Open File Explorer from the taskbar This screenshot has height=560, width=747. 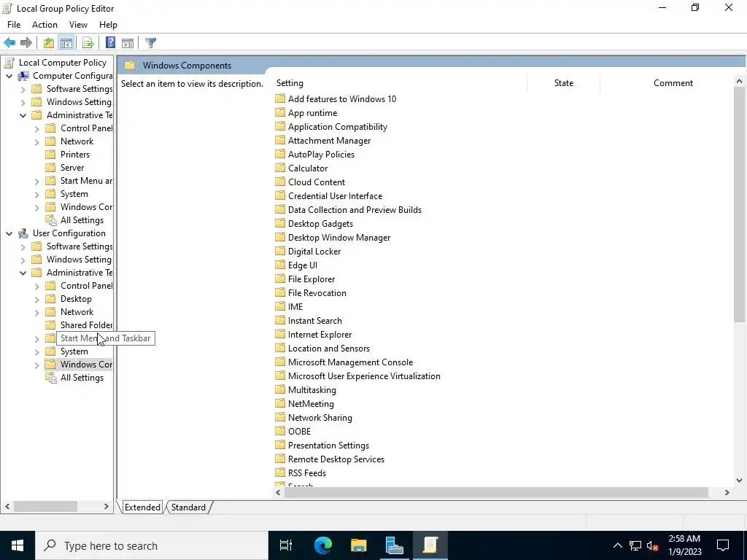(x=358, y=545)
